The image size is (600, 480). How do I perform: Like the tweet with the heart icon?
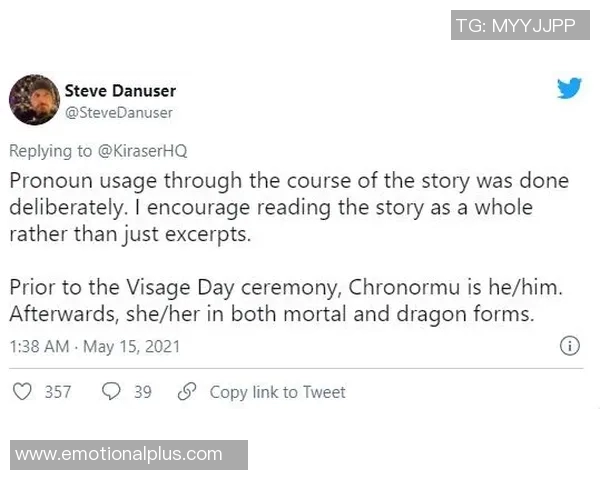(x=22, y=392)
